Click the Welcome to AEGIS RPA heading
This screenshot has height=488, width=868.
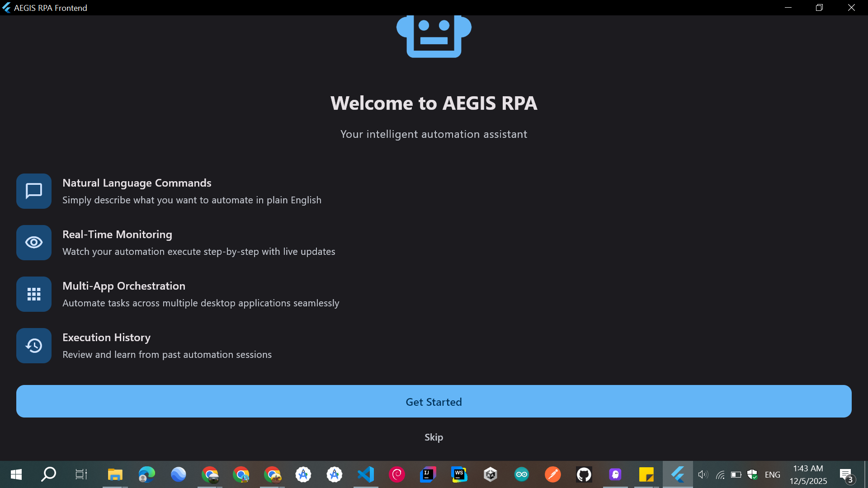[434, 103]
